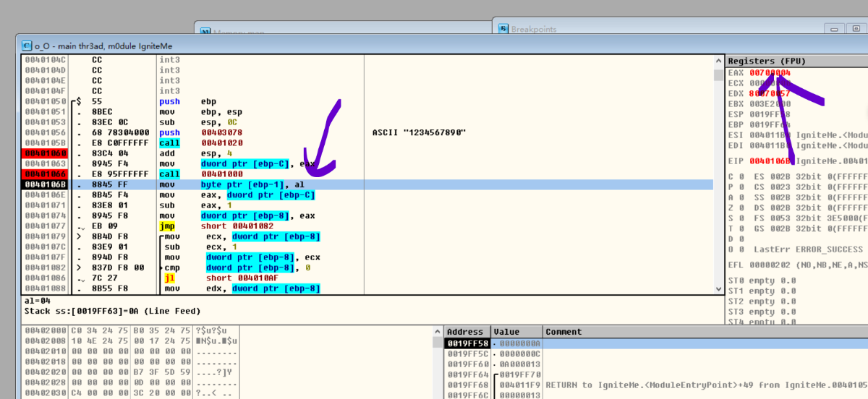868x399 pixels.
Task: Select the ESI register row
Action: pos(796,135)
